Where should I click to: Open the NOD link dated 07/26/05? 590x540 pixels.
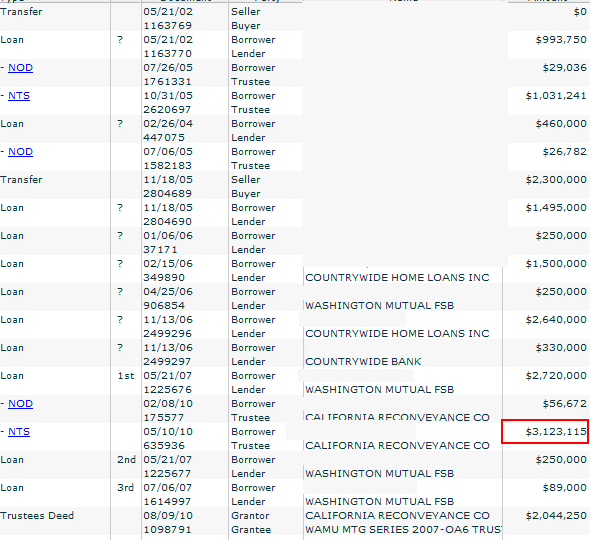click(20, 68)
